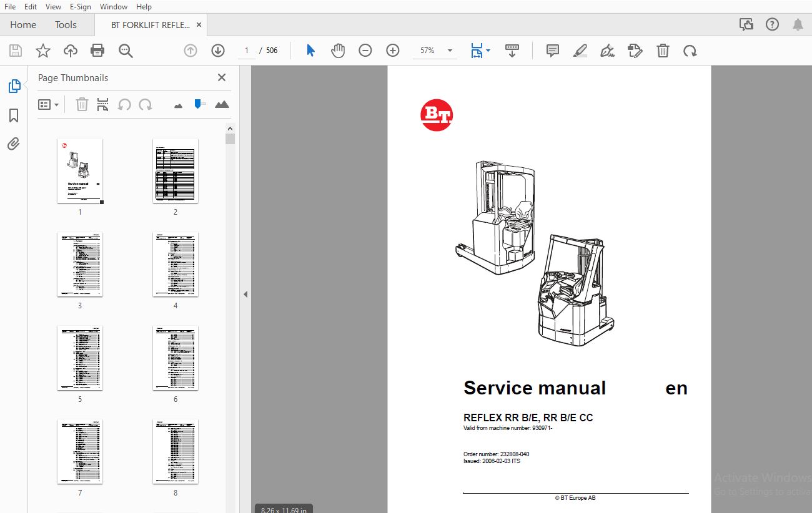Click the page number input field
This screenshot has height=513, width=812.
pos(247,51)
